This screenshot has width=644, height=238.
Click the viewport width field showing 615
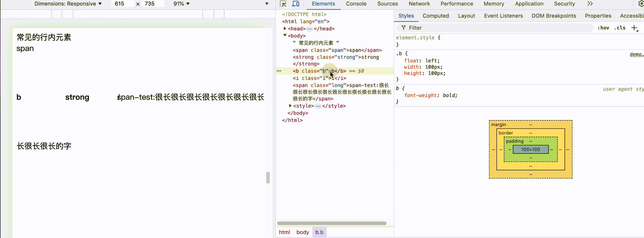pyautogui.click(x=122, y=4)
